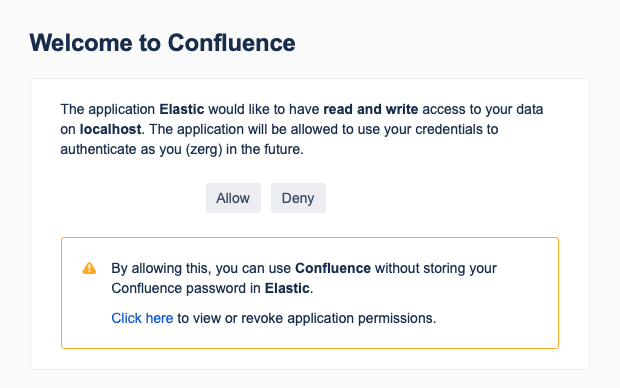Click bold 'Elastic' ending the warning sentence
620x388 pixels.
tap(287, 288)
